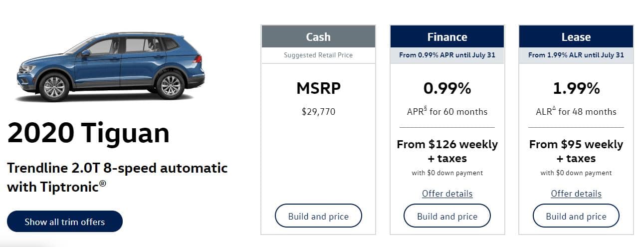Open Offer details in Finance card

(x=447, y=194)
